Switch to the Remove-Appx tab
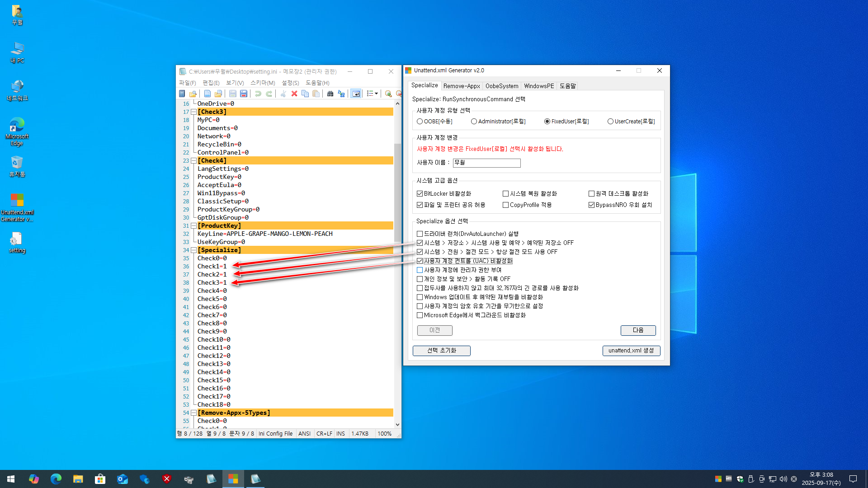 click(461, 86)
